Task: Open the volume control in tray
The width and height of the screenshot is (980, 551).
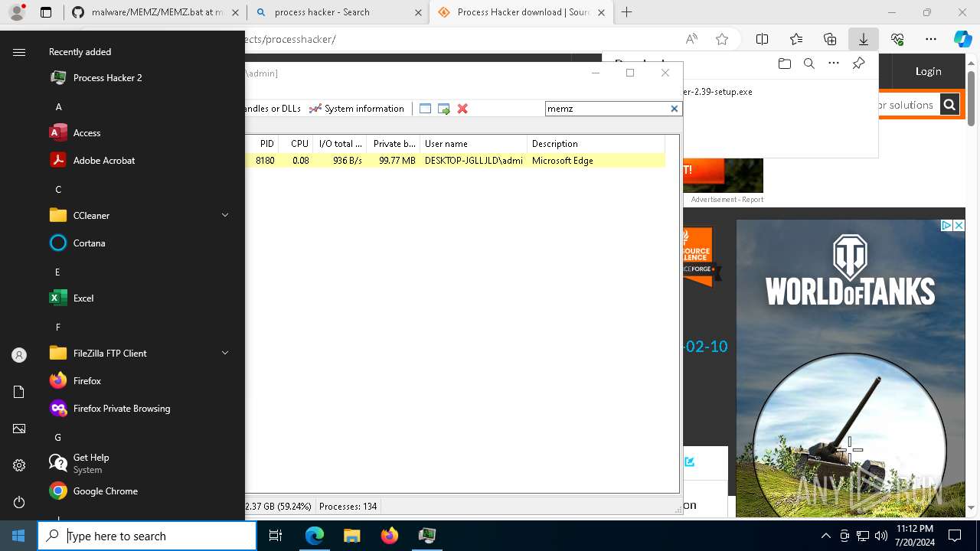Action: click(x=880, y=536)
